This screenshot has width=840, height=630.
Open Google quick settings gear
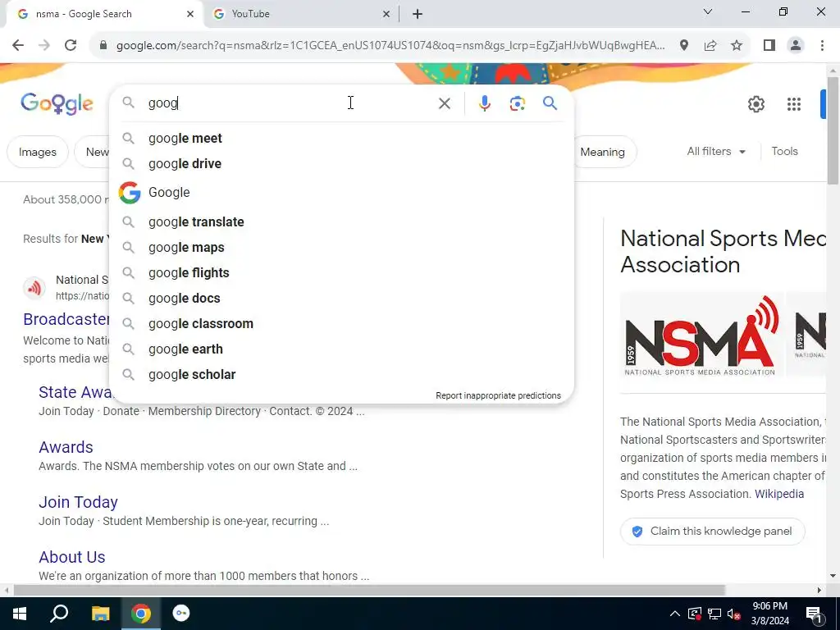coord(756,104)
